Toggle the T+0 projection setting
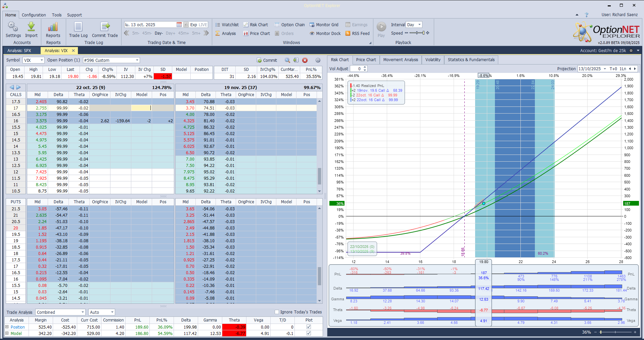The height and width of the screenshot is (340, 644). 613,69
